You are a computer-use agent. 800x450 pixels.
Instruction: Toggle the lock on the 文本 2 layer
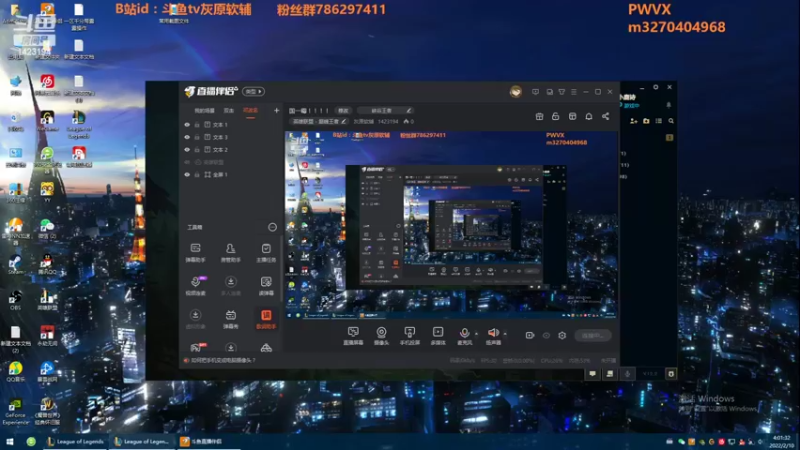(197, 149)
